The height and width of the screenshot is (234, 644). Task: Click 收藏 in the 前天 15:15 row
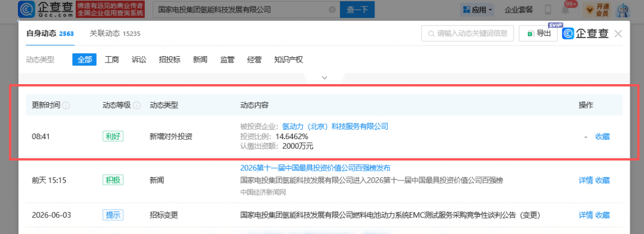coord(602,180)
